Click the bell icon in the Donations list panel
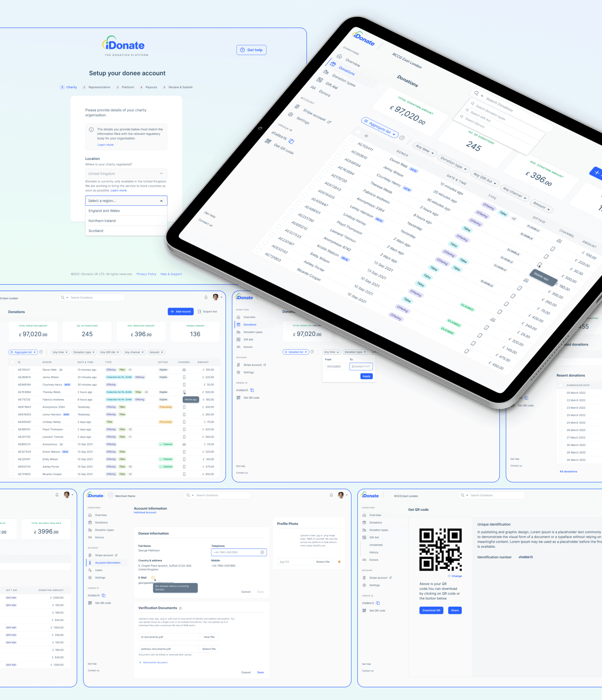The image size is (602, 700). 206,297
